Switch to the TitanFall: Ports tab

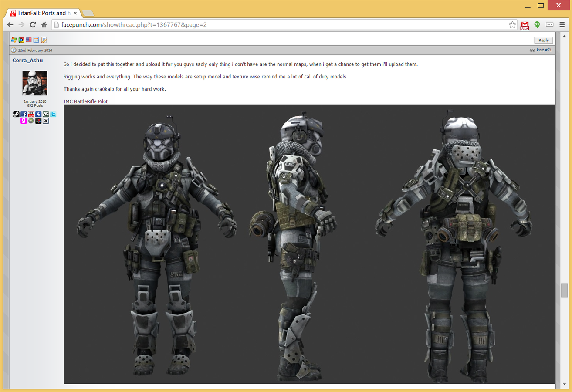tap(43, 13)
